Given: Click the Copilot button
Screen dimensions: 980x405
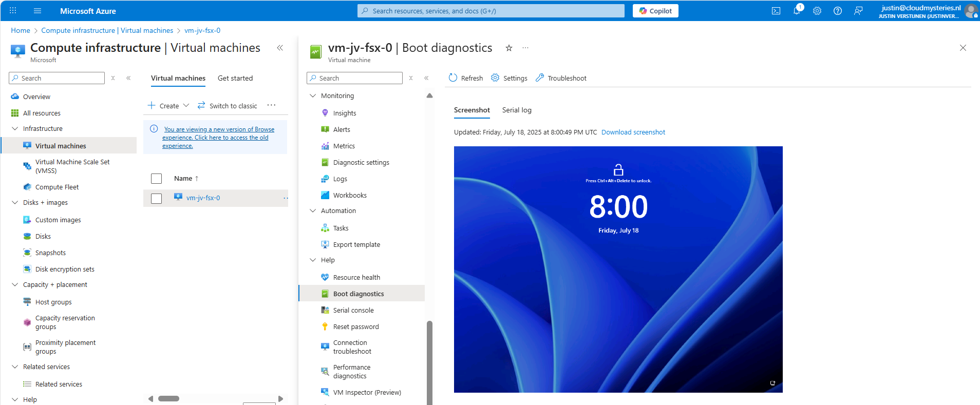Looking at the screenshot, I should (x=655, y=11).
